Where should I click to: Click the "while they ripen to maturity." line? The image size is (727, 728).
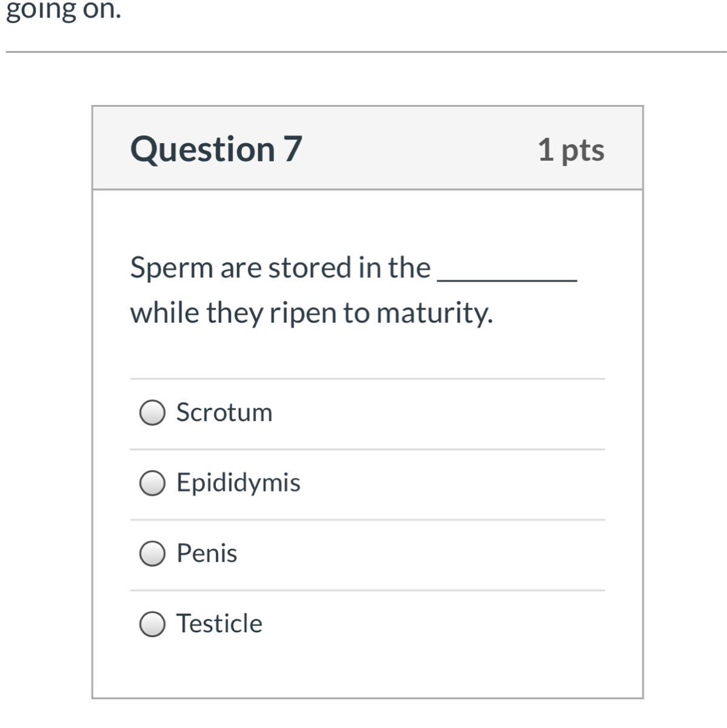(x=312, y=313)
